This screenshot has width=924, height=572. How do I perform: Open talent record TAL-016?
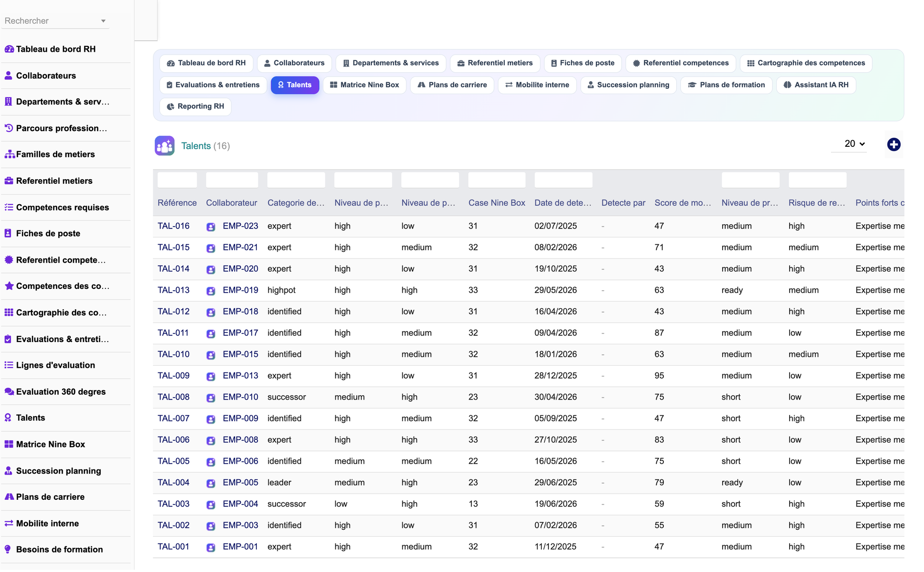[x=173, y=226]
